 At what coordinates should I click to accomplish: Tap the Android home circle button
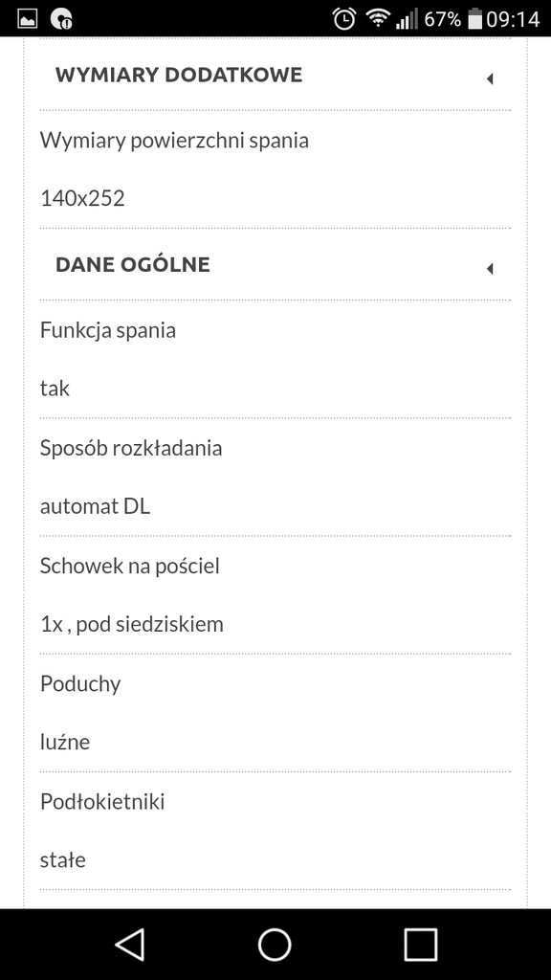pos(275,944)
